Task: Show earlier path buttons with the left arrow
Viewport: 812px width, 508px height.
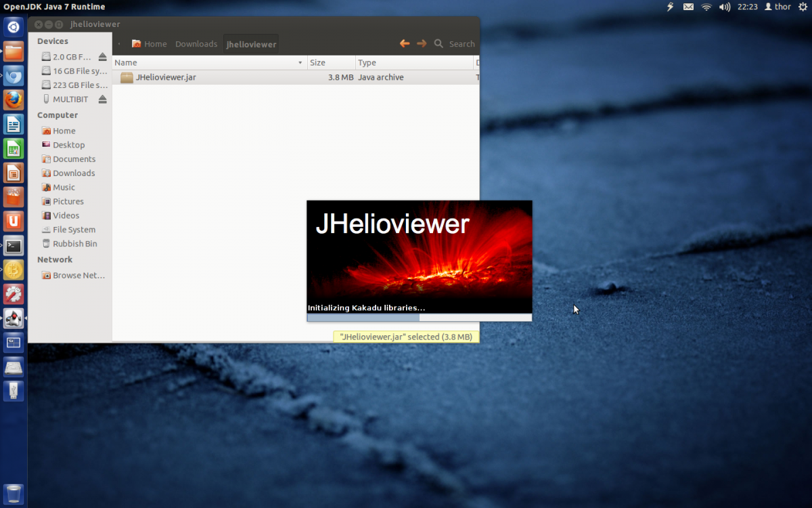Action: [x=120, y=43]
